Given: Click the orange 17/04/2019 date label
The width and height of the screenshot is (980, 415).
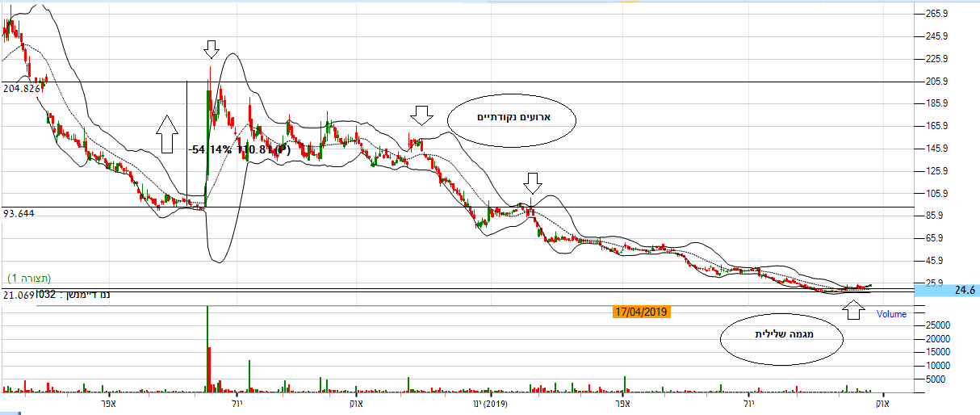Looking at the screenshot, I should (x=642, y=311).
